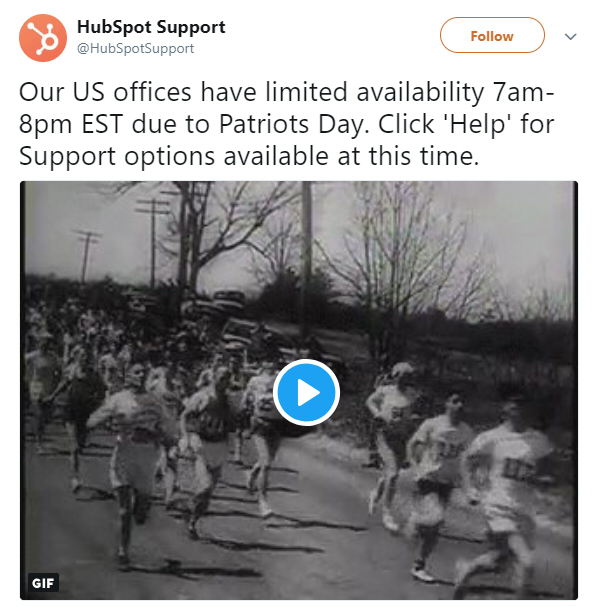Expand the tweet options chevron
This screenshot has width=599, height=607.
pos(570,36)
